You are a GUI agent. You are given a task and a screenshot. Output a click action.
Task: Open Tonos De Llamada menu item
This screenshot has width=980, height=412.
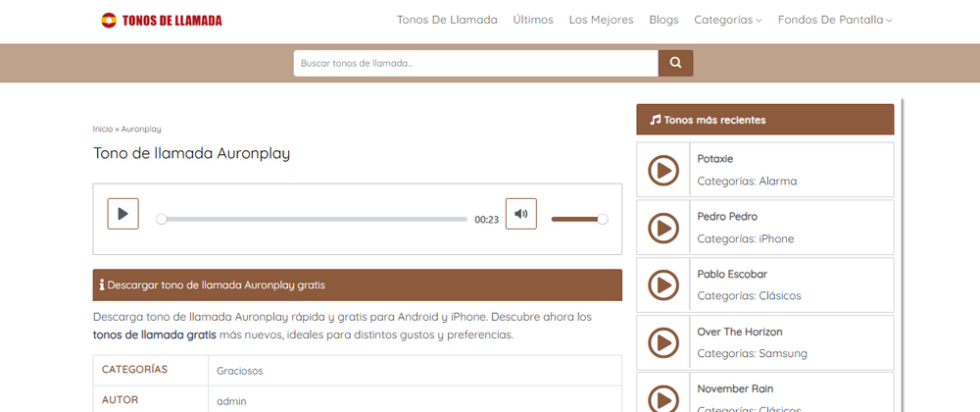447,20
